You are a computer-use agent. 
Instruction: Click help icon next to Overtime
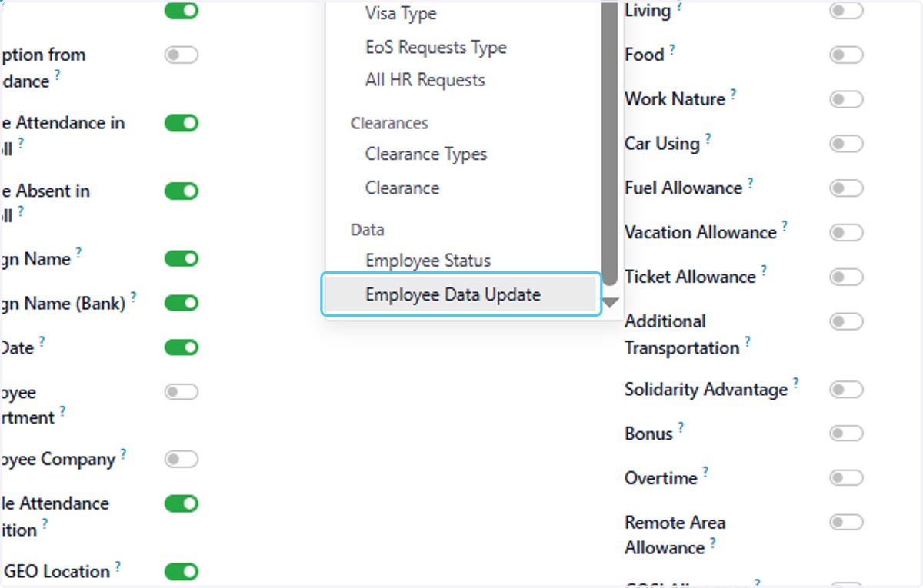[705, 473]
